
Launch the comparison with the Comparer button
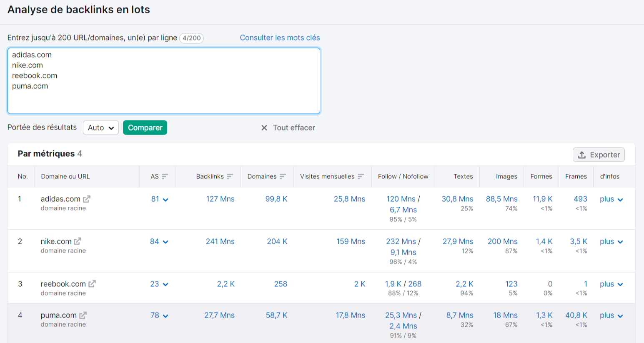[x=145, y=128]
